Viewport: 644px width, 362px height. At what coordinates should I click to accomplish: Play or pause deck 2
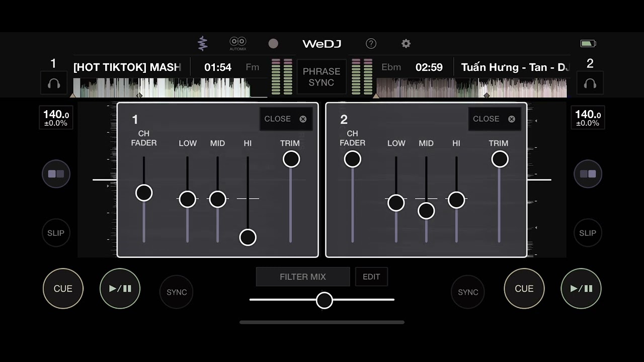pyautogui.click(x=581, y=289)
